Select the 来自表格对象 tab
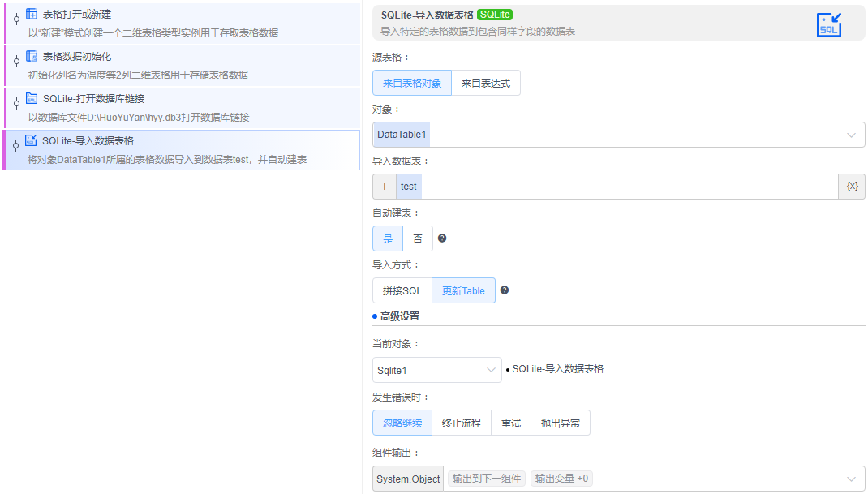Viewport: 868px width, 494px height. [x=412, y=82]
